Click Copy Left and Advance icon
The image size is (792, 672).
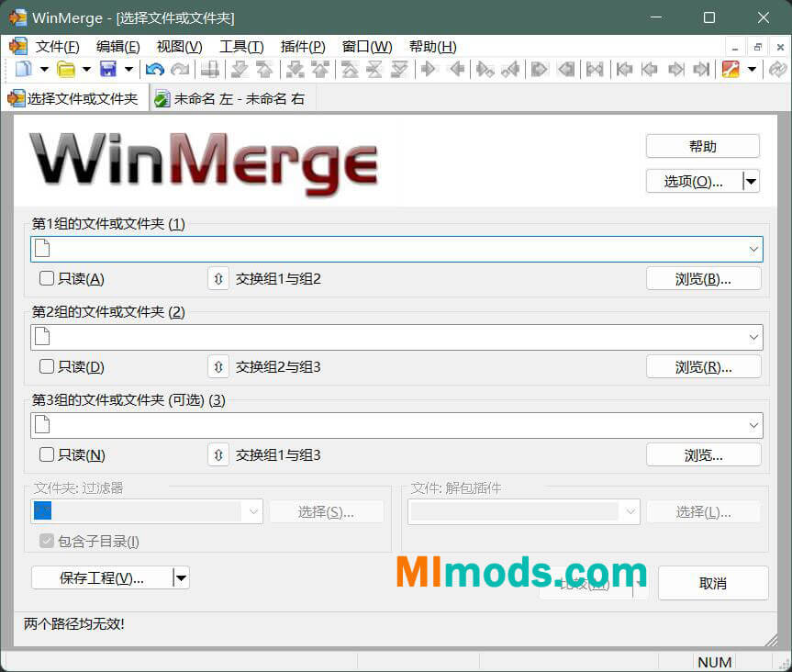510,69
